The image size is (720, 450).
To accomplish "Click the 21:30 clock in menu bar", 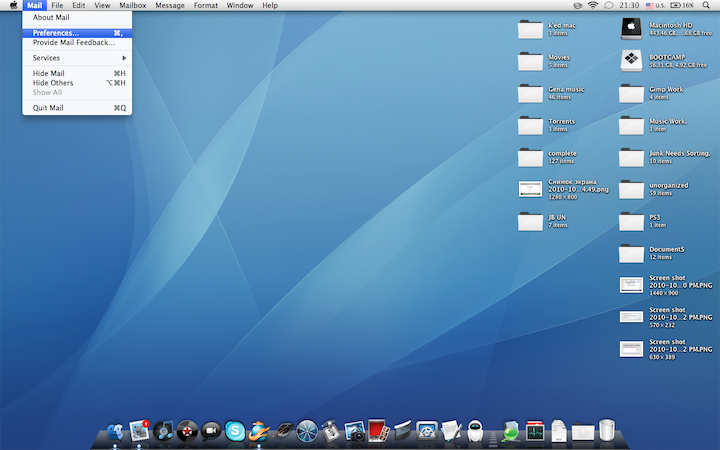I will (629, 6).
